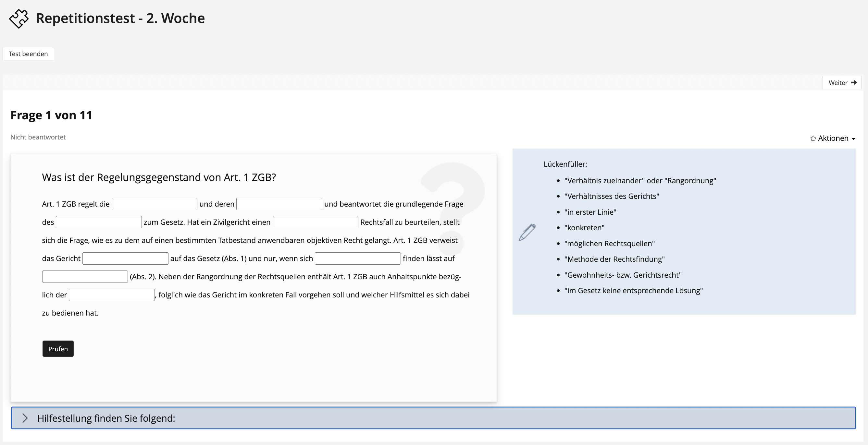This screenshot has width=868, height=445.
Task: Focus the blank after 'das Gericht'
Action: point(125,259)
